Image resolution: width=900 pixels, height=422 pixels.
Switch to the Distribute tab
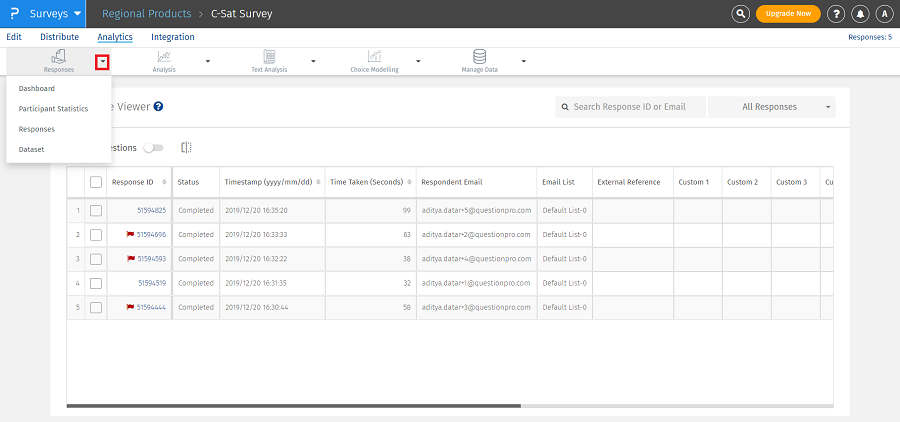tap(59, 37)
